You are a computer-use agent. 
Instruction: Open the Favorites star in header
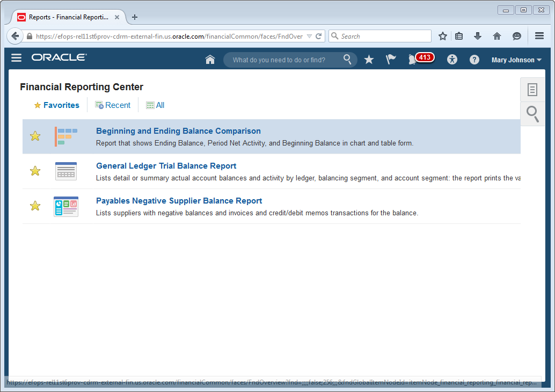[369, 60]
